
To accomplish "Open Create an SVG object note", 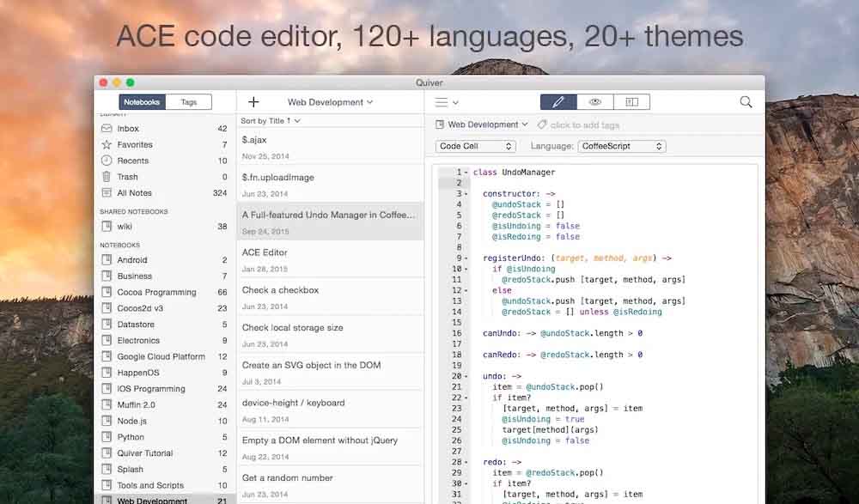I will click(331, 372).
